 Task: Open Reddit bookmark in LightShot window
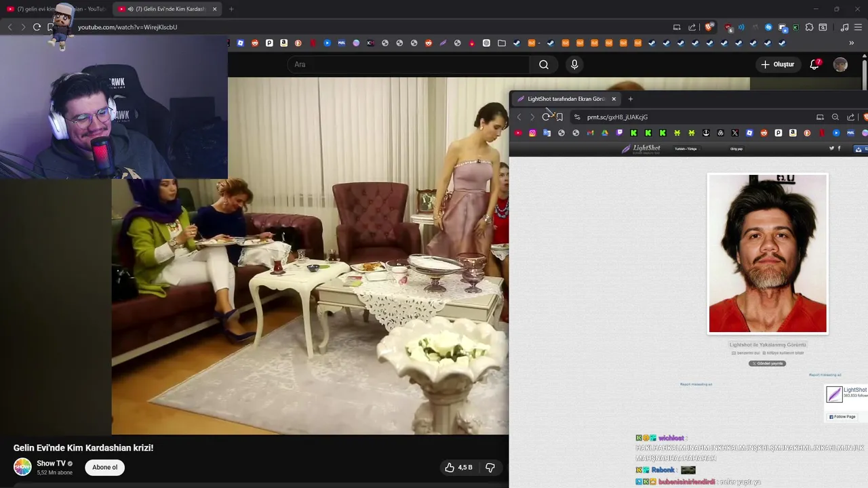(x=764, y=133)
